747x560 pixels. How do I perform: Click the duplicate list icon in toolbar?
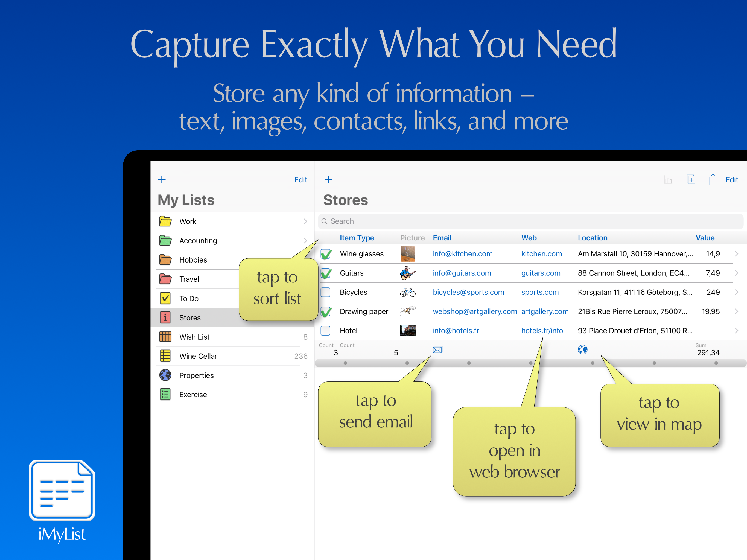691,180
